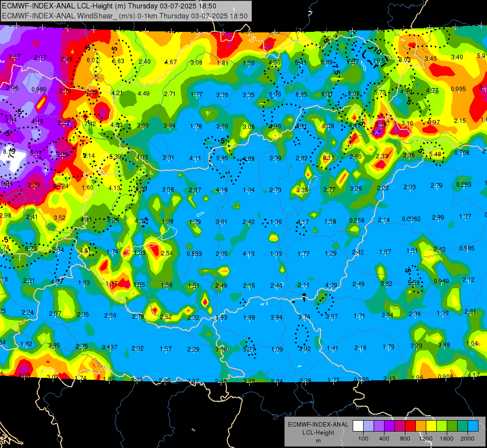The image size is (487, 448).
Task: Click the legend label 800
Action: [x=405, y=439]
